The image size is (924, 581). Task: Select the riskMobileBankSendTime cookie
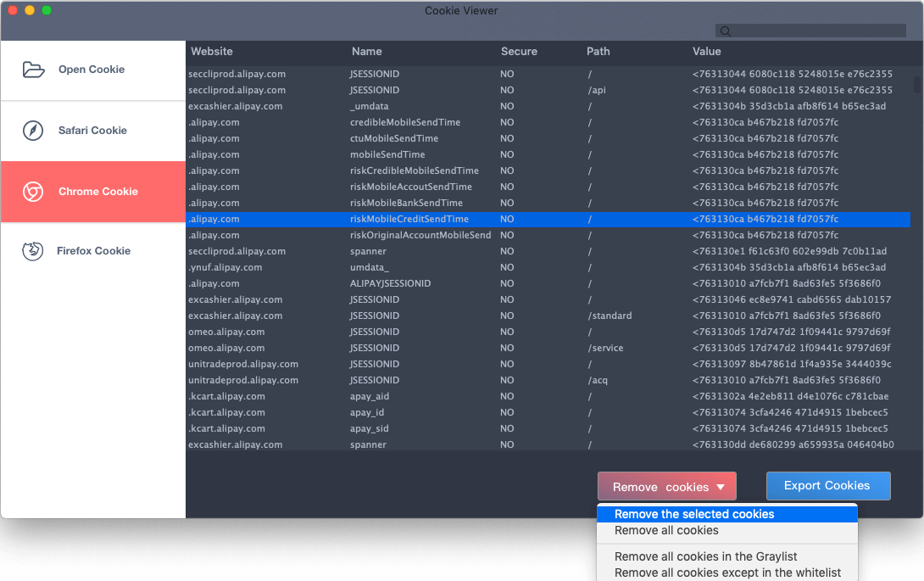click(548, 203)
